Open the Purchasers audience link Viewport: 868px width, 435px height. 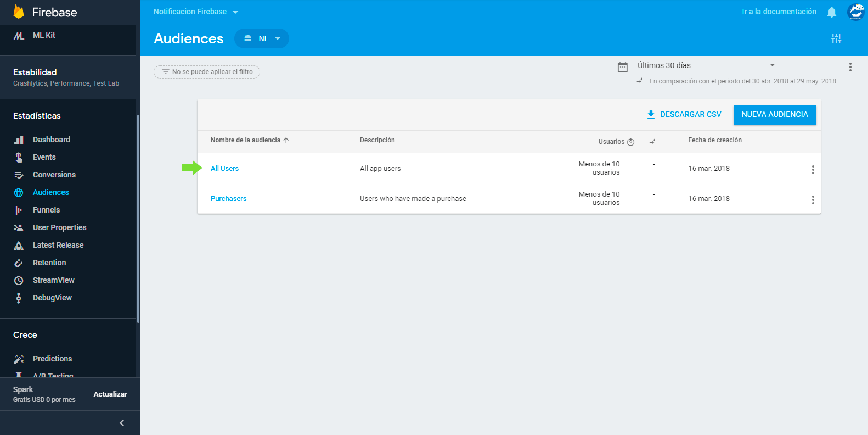click(228, 199)
